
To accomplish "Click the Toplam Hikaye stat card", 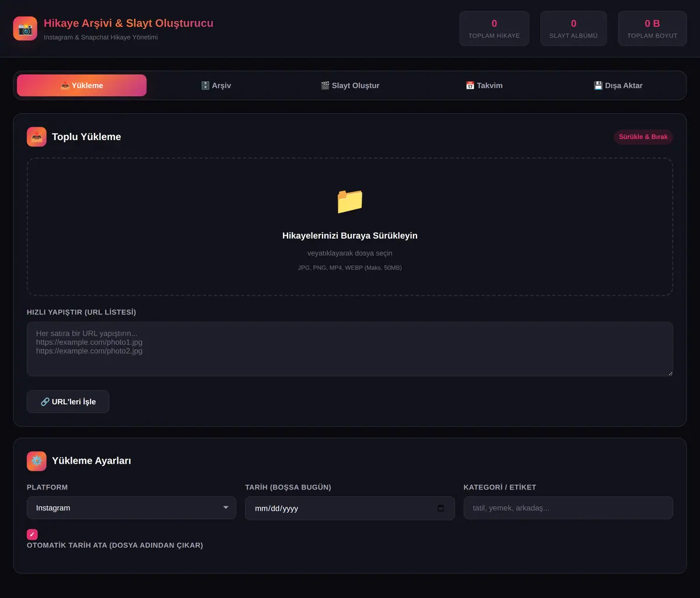I will click(494, 29).
